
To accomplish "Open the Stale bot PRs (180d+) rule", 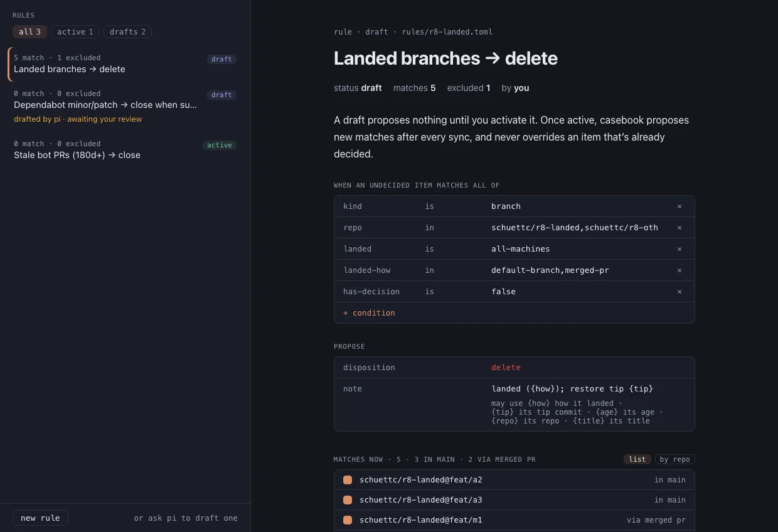I will (x=125, y=150).
